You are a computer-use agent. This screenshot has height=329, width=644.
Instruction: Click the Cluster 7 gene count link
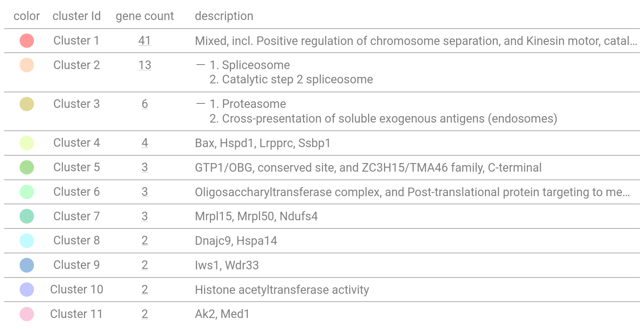[x=145, y=216]
